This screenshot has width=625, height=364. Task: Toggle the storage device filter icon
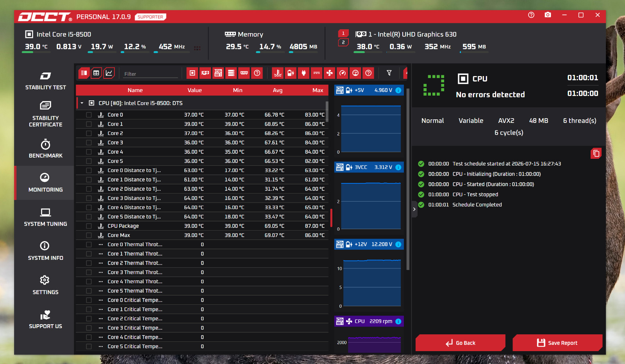231,73
